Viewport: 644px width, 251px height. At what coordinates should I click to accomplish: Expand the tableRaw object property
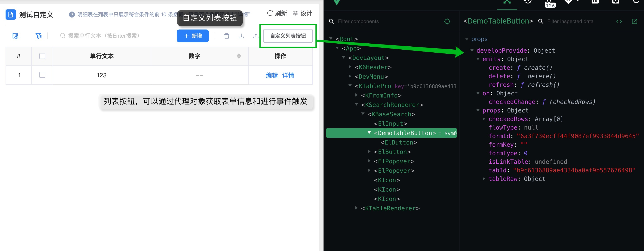click(484, 179)
